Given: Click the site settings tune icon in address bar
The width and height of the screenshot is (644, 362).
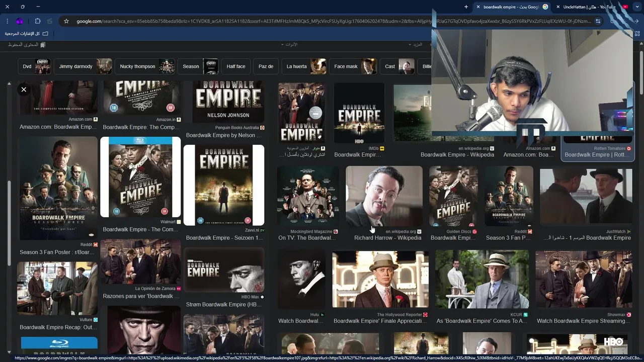Looking at the screenshot, I should (x=598, y=21).
